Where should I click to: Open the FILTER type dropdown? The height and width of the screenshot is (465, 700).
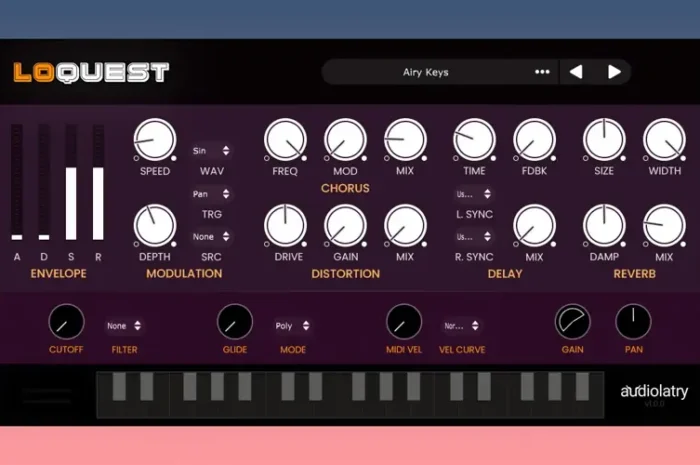tap(124, 326)
